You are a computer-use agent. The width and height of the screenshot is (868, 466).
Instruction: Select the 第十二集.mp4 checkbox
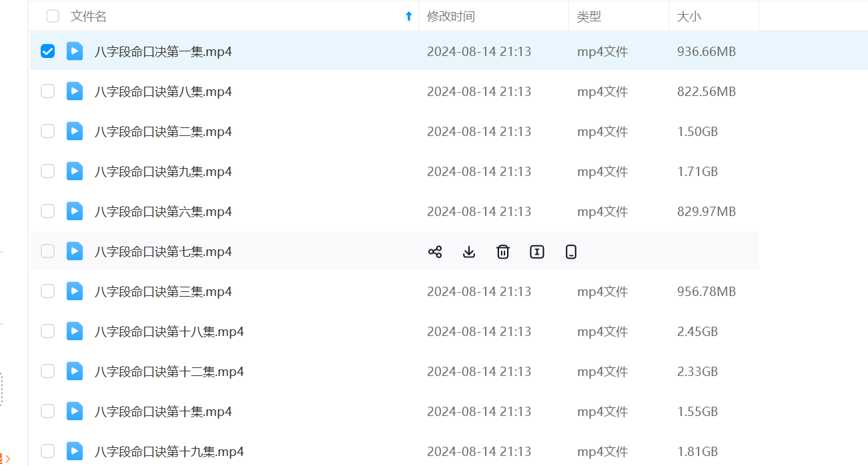pos(48,371)
